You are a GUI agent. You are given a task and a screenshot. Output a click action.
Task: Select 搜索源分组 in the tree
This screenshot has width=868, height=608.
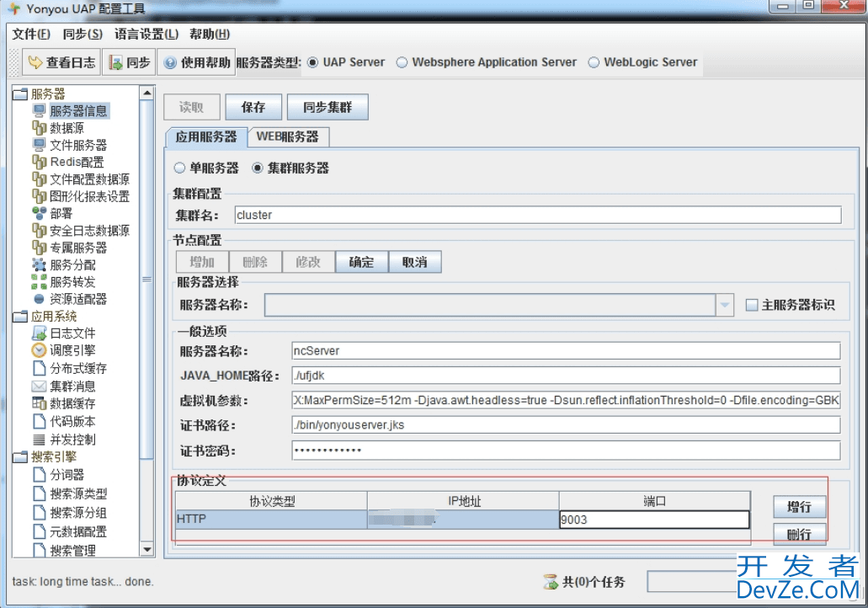click(78, 513)
